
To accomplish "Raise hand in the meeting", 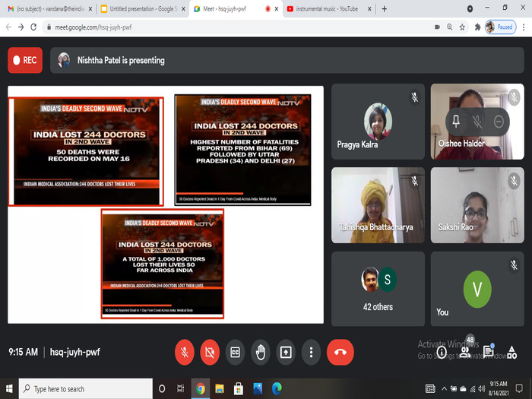I will [261, 352].
